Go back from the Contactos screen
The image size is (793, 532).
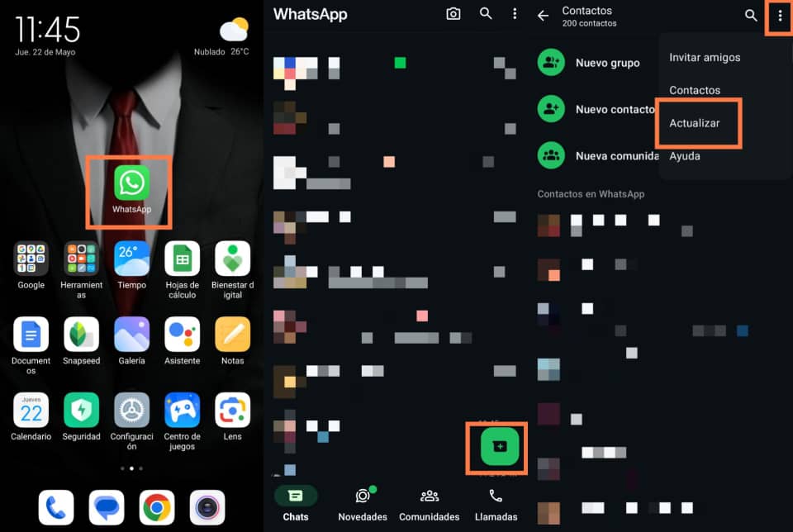coord(544,16)
